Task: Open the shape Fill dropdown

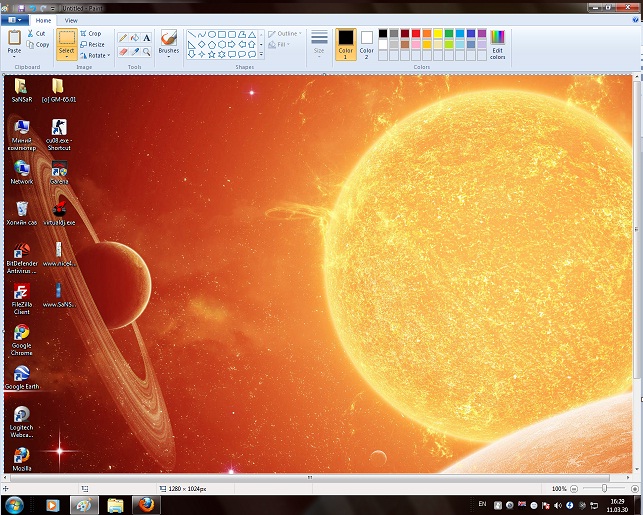Action: point(279,44)
